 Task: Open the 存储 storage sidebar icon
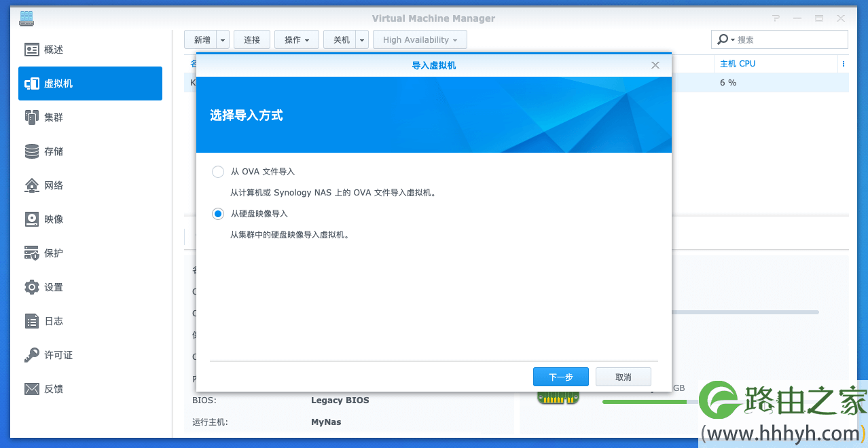tap(32, 151)
